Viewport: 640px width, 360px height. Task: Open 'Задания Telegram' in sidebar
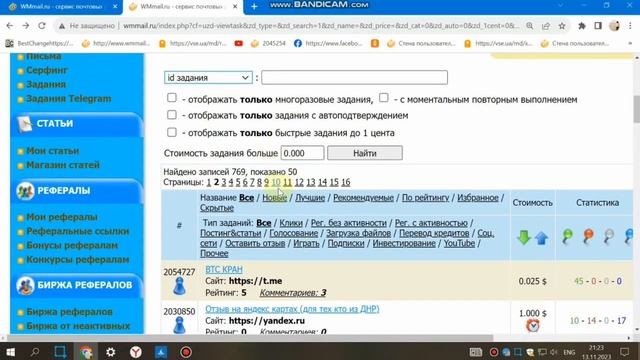point(69,99)
